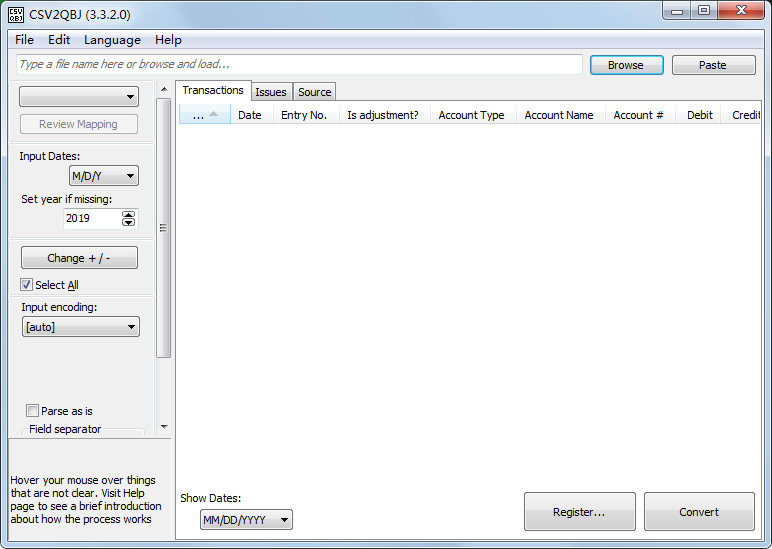Uncheck the Select All checkbox

27,285
